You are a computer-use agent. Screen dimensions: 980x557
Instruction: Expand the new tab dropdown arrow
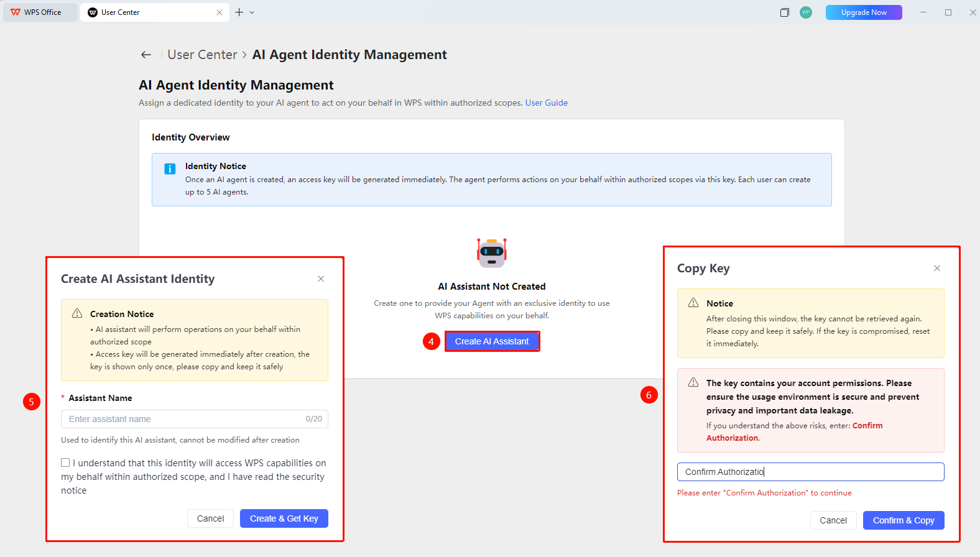coord(252,12)
